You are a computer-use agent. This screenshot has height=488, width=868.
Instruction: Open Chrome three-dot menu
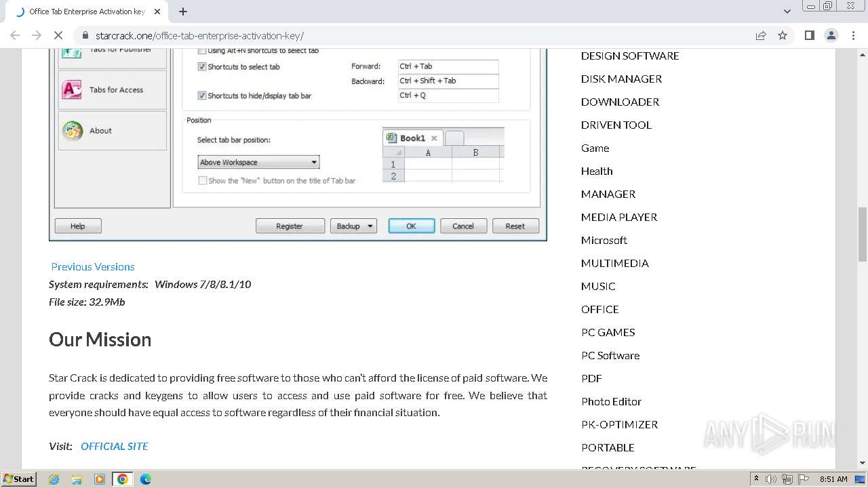point(854,35)
